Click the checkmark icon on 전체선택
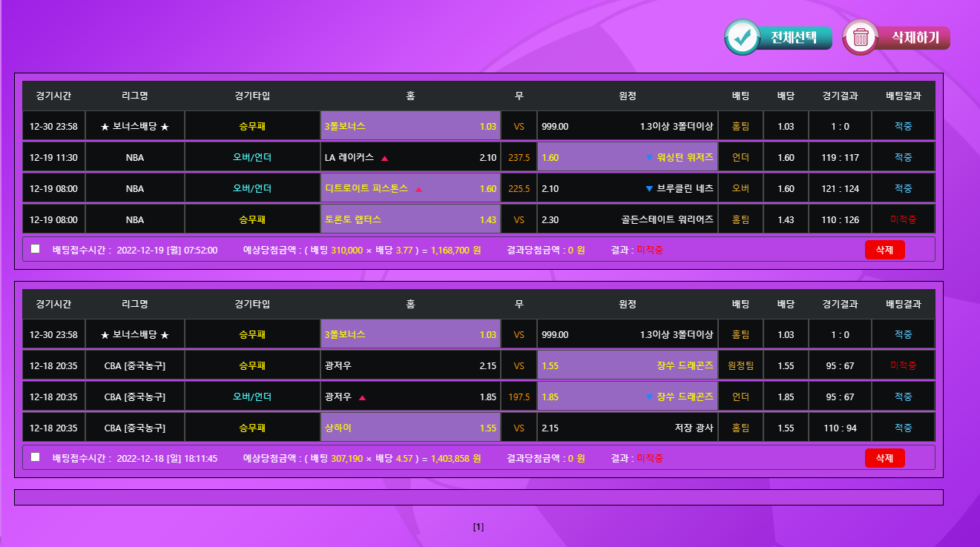Viewport: 980px width, 547px height. 742,37
